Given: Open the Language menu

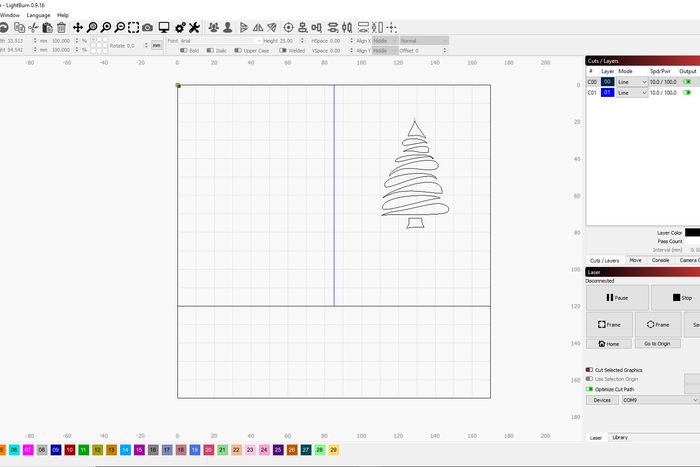Looking at the screenshot, I should [38, 15].
